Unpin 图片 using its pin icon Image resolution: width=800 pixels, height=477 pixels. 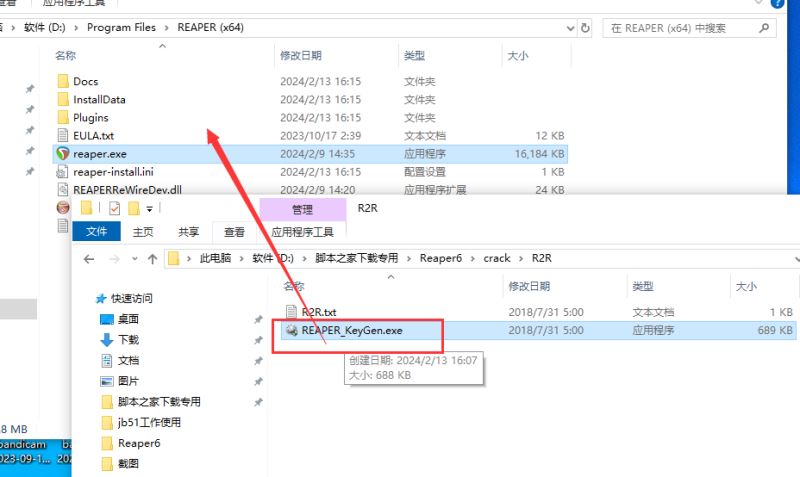pos(258,382)
